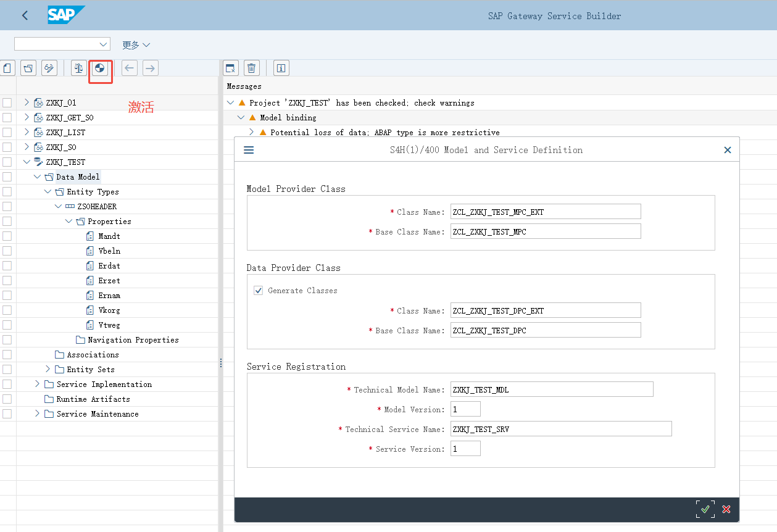Click project icon next to ZXKJ_01
This screenshot has height=532, width=777.
tap(38, 102)
